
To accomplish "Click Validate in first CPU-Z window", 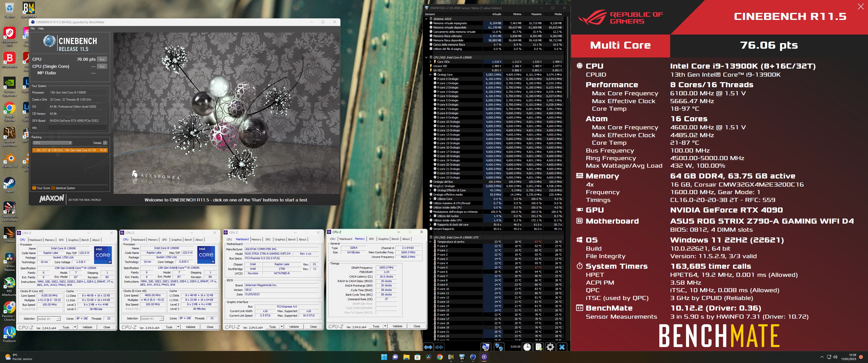I will [87, 327].
